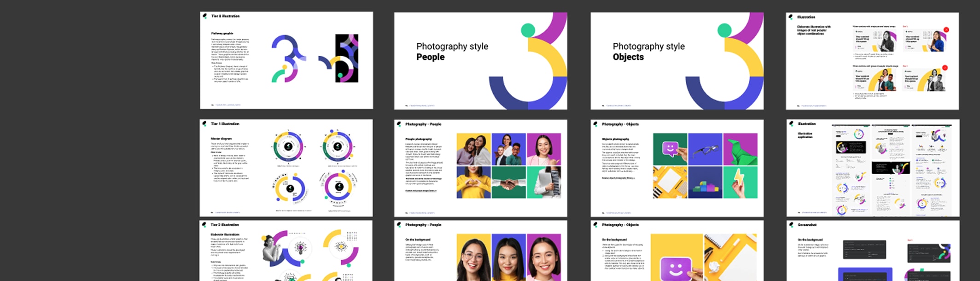The image size is (980, 281).
Task: Click the logo beside the Screenshot slide title
Action: tap(792, 225)
